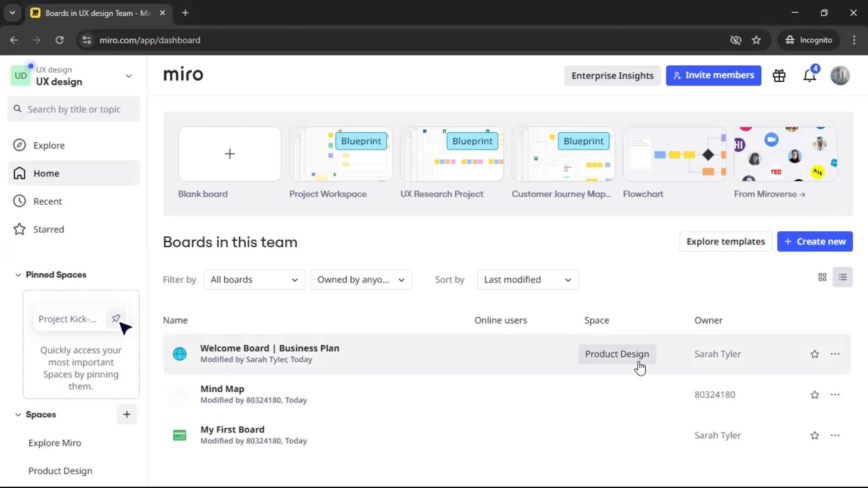
Task: Open the Owned by anyone dropdown
Action: (361, 280)
